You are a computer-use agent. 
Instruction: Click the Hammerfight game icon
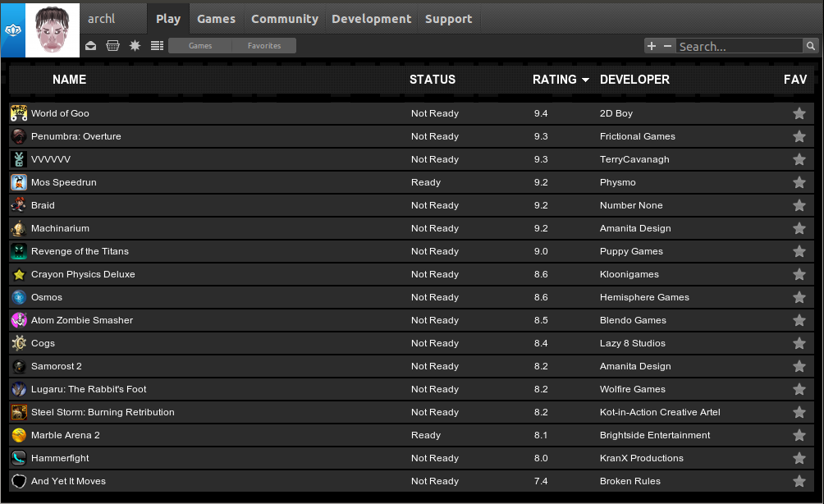tap(19, 458)
